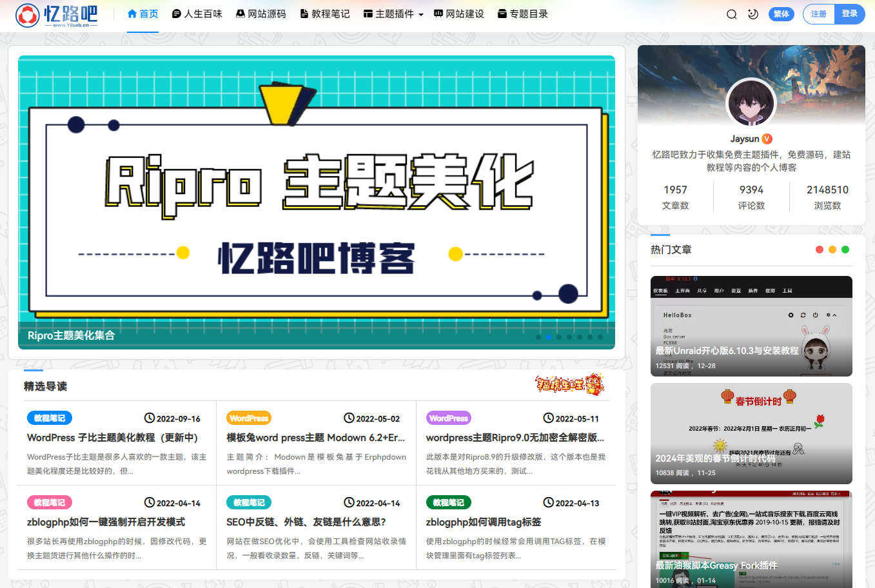Click the 登录 login button

850,14
